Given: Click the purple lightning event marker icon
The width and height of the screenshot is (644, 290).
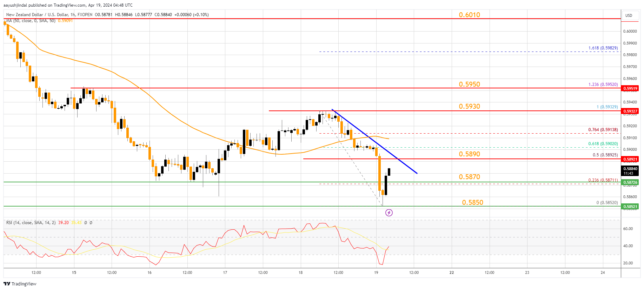Looking at the screenshot, I should 389,213.
